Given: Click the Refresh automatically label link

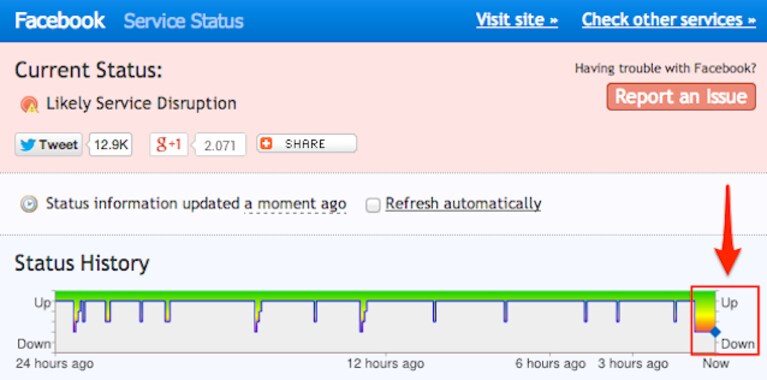Looking at the screenshot, I should 463,203.
